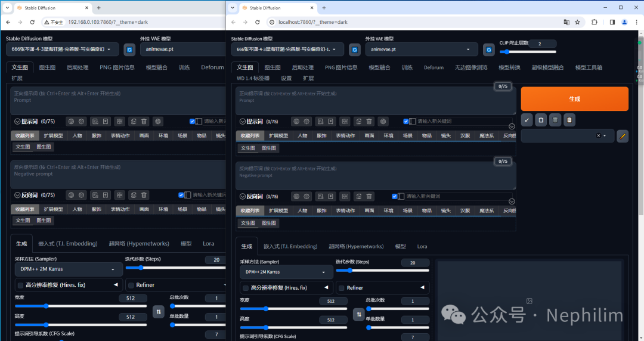
Task: Select 表情动作 category in right window negative keywords
Action: [x=345, y=210]
